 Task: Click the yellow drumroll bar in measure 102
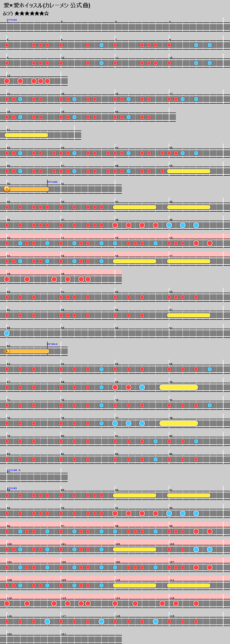[x=135, y=549]
